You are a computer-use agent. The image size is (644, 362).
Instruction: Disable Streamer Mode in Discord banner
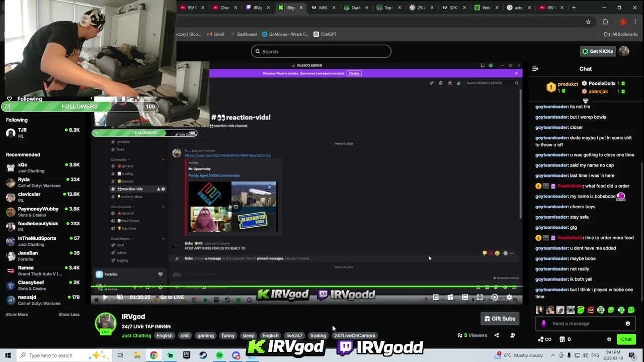coord(354,73)
